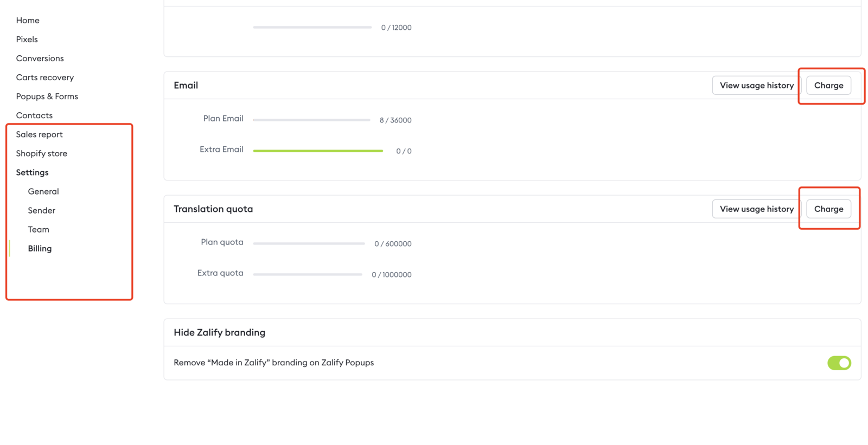Open Conversions from the sidebar
This screenshot has width=868, height=445.
point(40,59)
